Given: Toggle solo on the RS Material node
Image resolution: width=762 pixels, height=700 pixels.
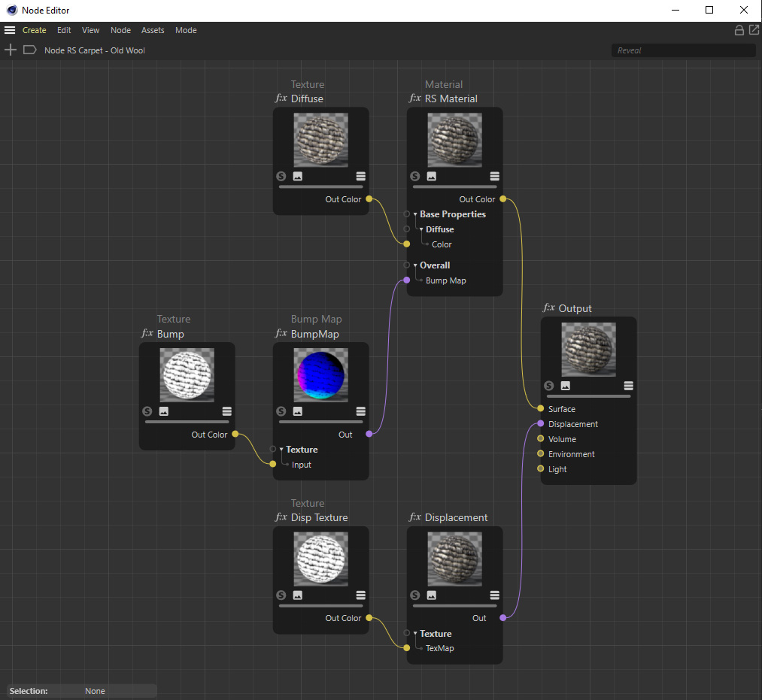Looking at the screenshot, I should coord(415,177).
